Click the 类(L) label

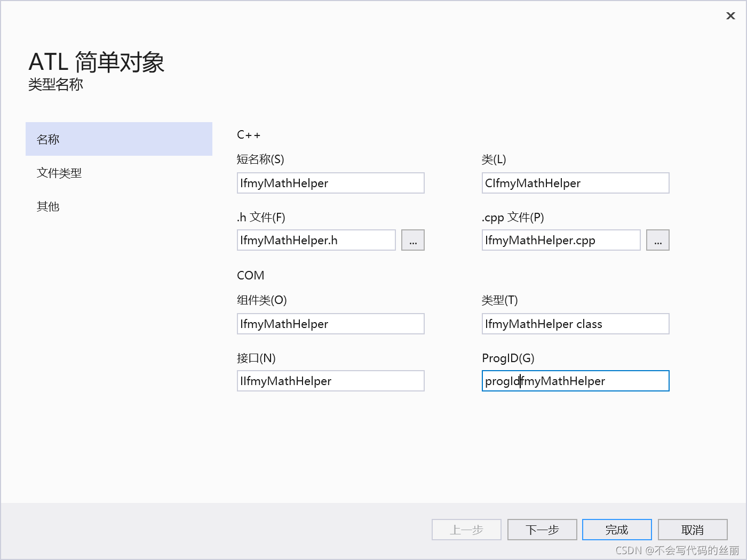[x=494, y=159]
